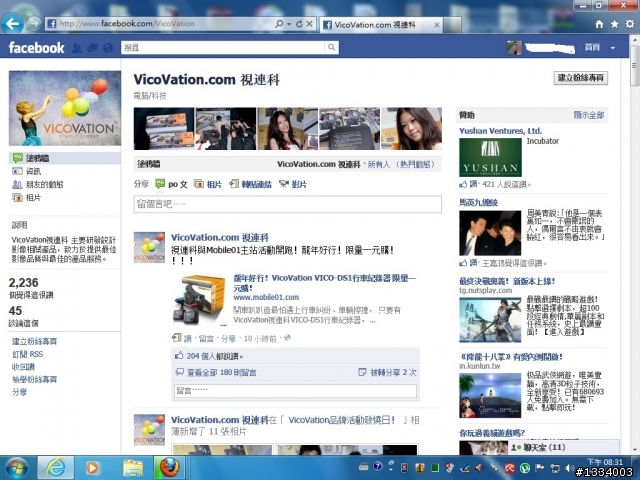Click the volume speaker tray icon
Image resolution: width=640 pixels, height=480 pixels.
click(569, 468)
